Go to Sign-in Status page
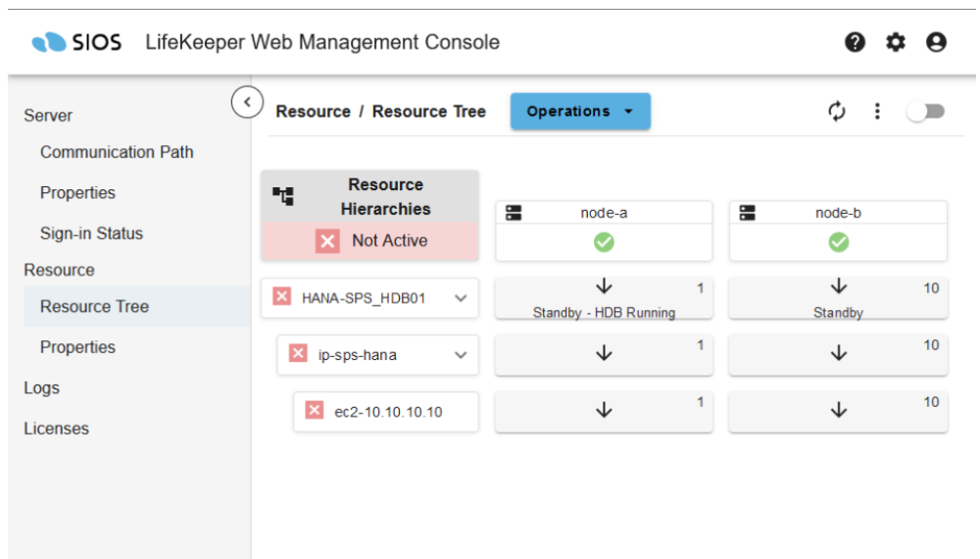Image resolution: width=980 pixels, height=559 pixels. tap(91, 233)
